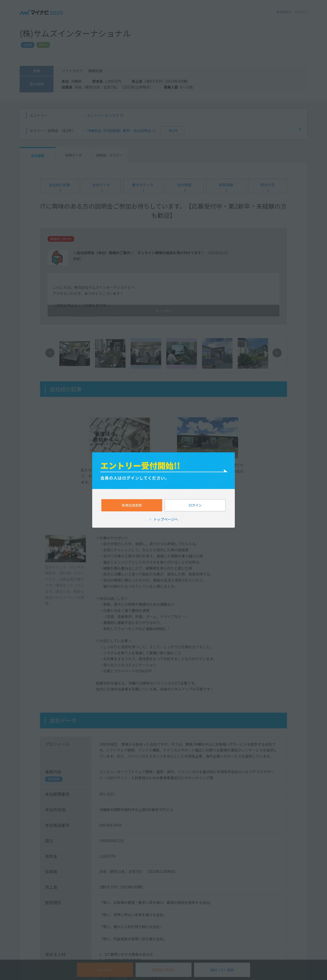The width and height of the screenshot is (327, 980).
Task: Open the マイナビ2025 logo link
Action: click(x=42, y=12)
